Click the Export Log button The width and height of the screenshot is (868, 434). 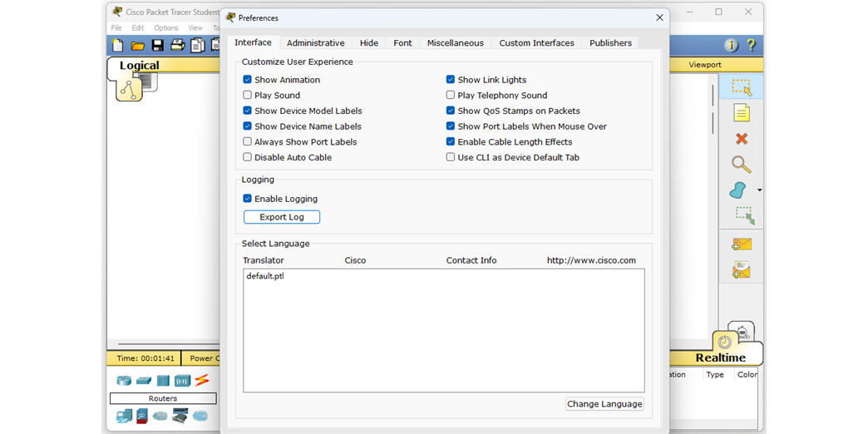pos(282,217)
